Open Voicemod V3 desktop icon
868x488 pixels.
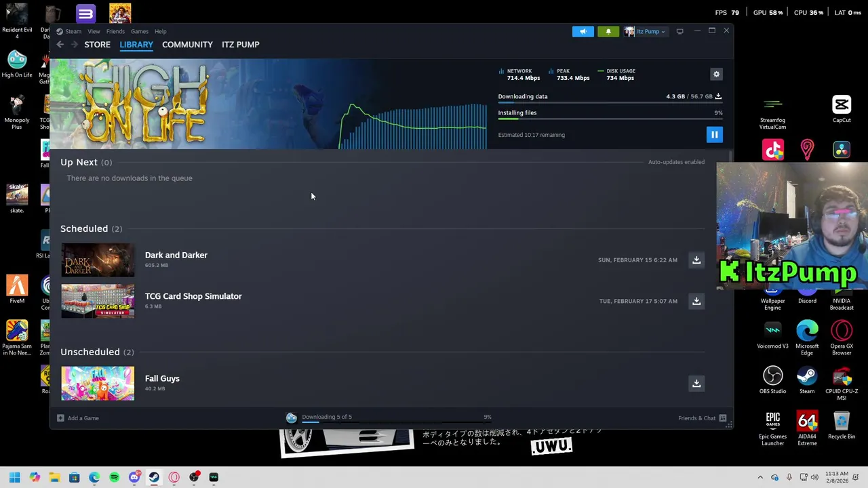tap(772, 335)
